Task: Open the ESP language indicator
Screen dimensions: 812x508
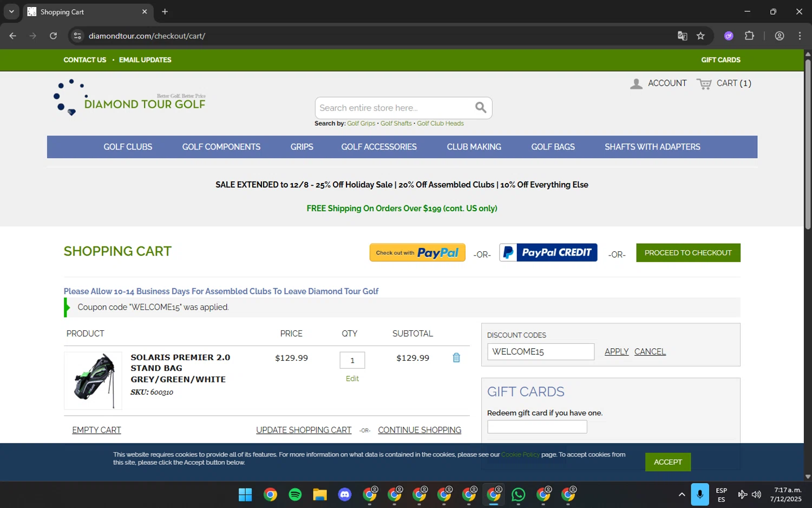Action: 721,494
